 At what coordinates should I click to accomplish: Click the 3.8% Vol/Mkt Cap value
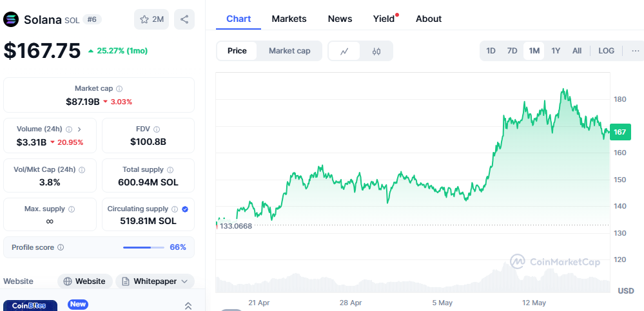click(50, 182)
